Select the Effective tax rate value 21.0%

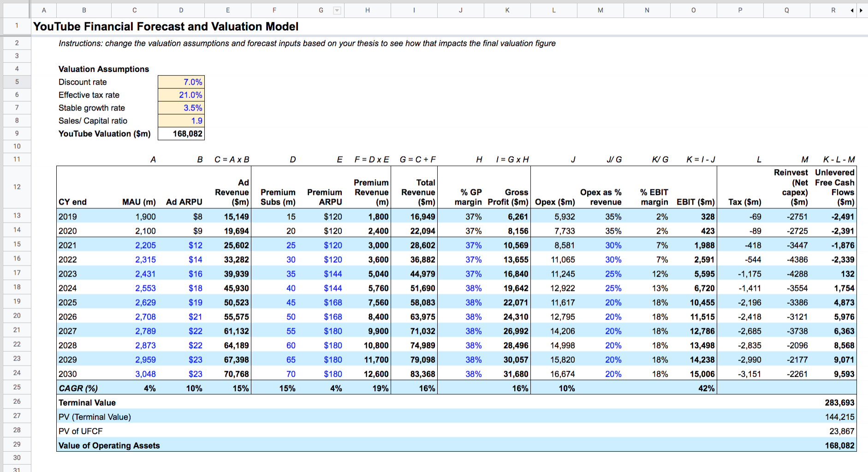coord(181,95)
